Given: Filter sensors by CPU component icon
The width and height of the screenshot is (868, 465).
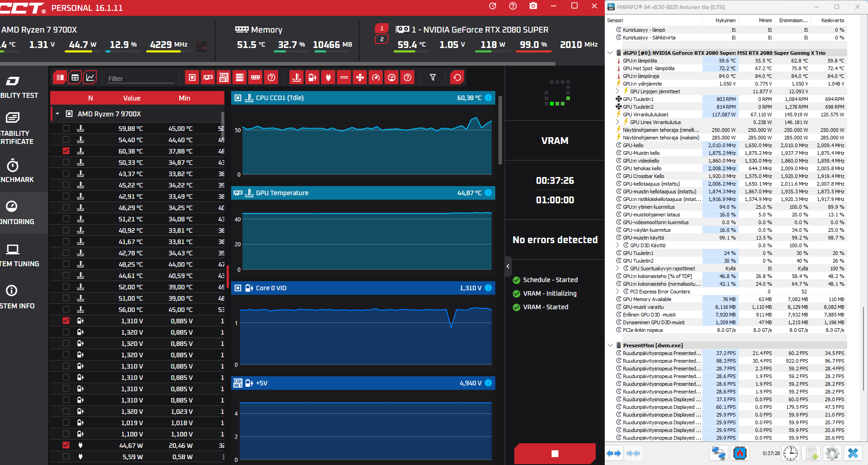Looking at the screenshot, I should [192, 77].
